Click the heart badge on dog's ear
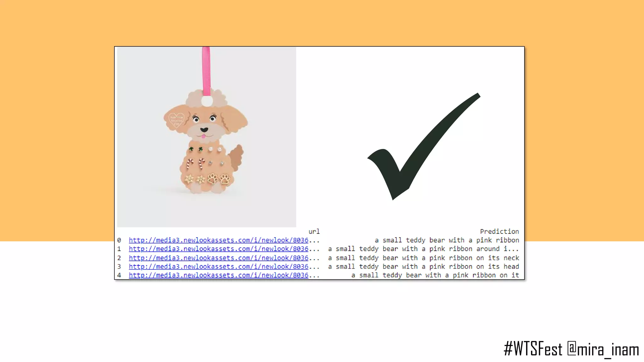The width and height of the screenshot is (644, 362). coord(176,120)
